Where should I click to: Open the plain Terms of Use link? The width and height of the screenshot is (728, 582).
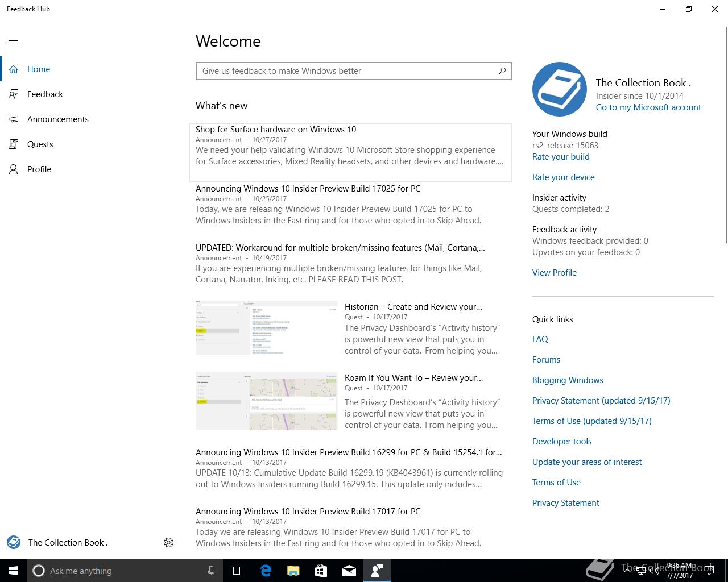[x=556, y=483]
